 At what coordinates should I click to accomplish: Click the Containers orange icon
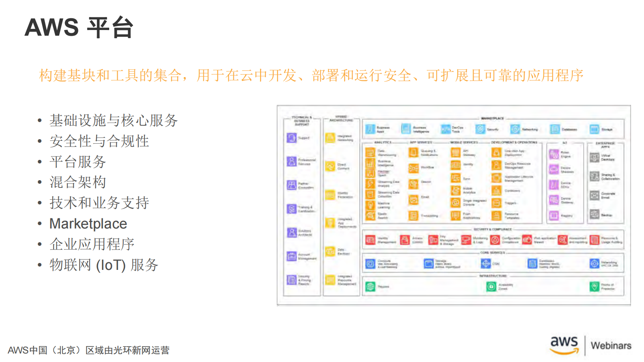(496, 190)
